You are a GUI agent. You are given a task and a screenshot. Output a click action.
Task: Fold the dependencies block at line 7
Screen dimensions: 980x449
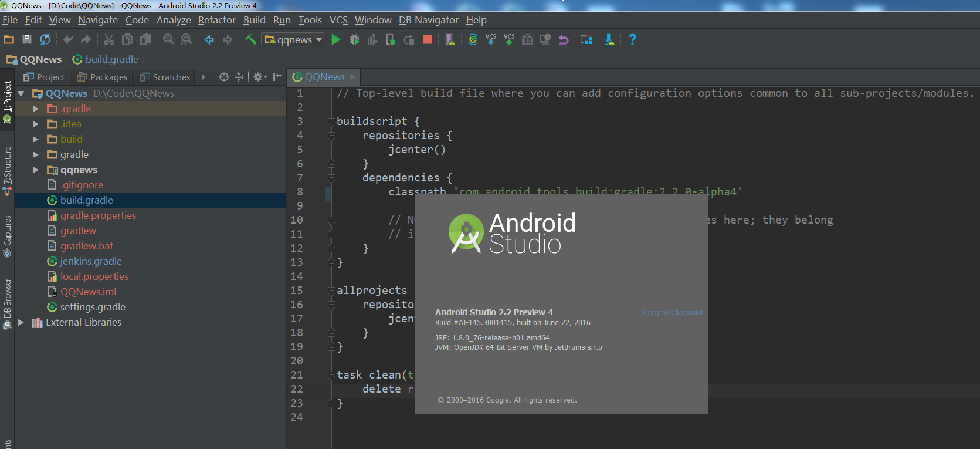click(x=331, y=178)
